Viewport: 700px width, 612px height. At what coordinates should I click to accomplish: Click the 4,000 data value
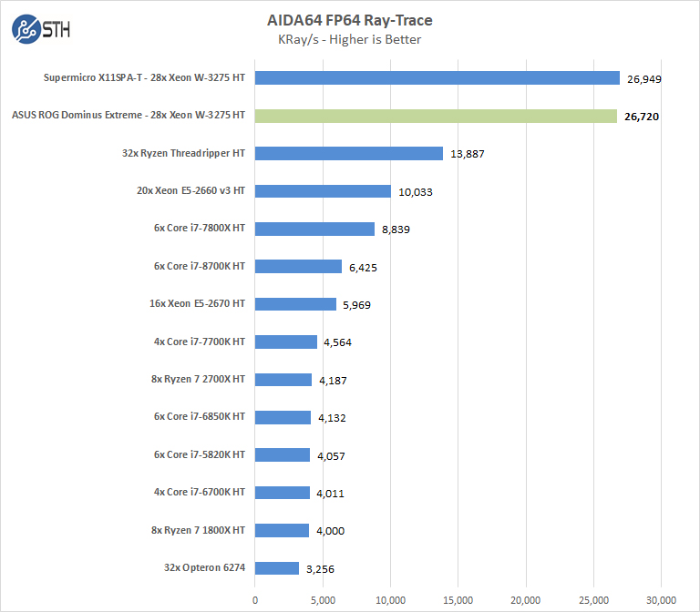pyautogui.click(x=330, y=531)
